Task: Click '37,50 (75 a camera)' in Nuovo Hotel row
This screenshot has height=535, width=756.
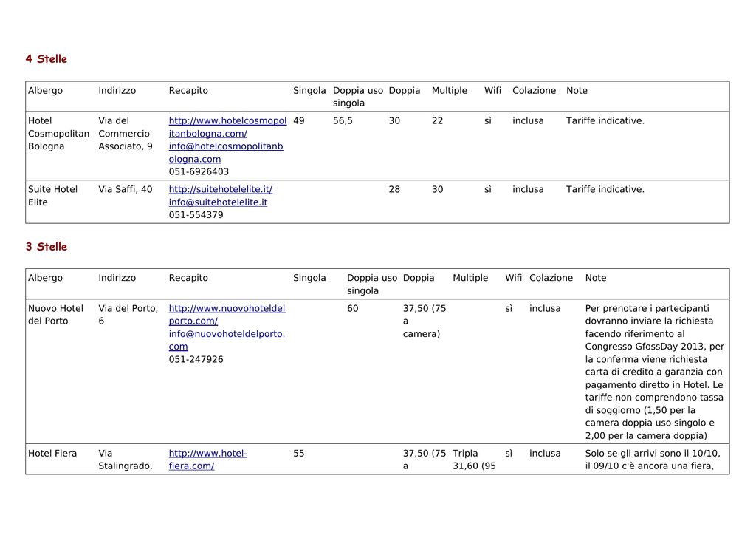Action: [x=425, y=321]
